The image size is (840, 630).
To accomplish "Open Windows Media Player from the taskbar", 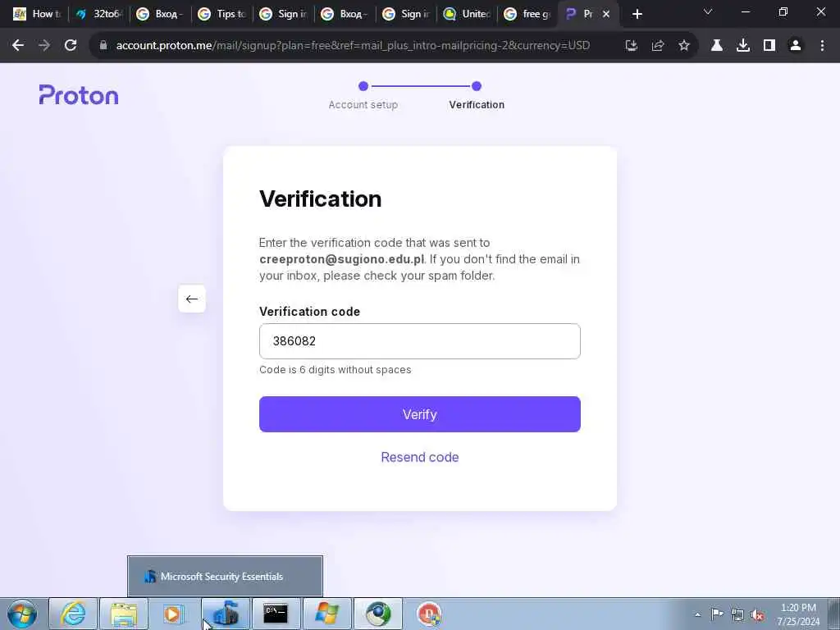I will click(174, 614).
